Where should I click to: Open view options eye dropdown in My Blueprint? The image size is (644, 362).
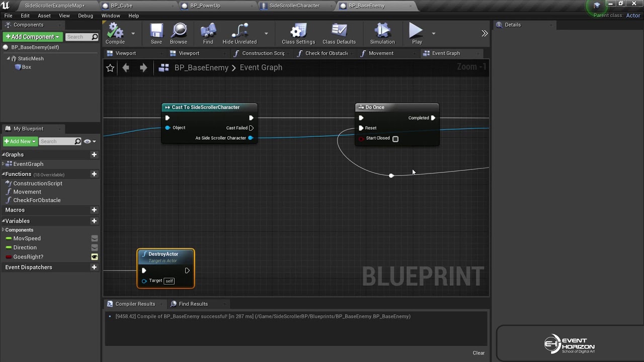click(90, 141)
